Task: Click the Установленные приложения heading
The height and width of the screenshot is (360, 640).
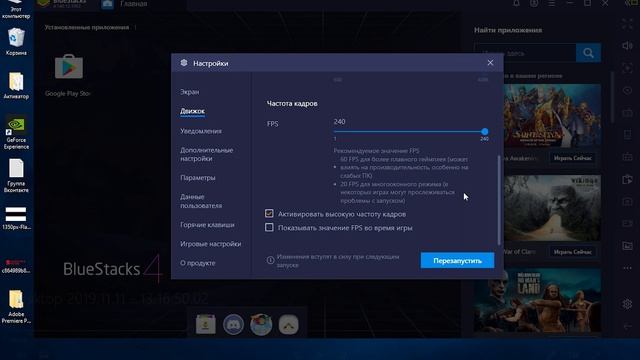Action: 87,27
